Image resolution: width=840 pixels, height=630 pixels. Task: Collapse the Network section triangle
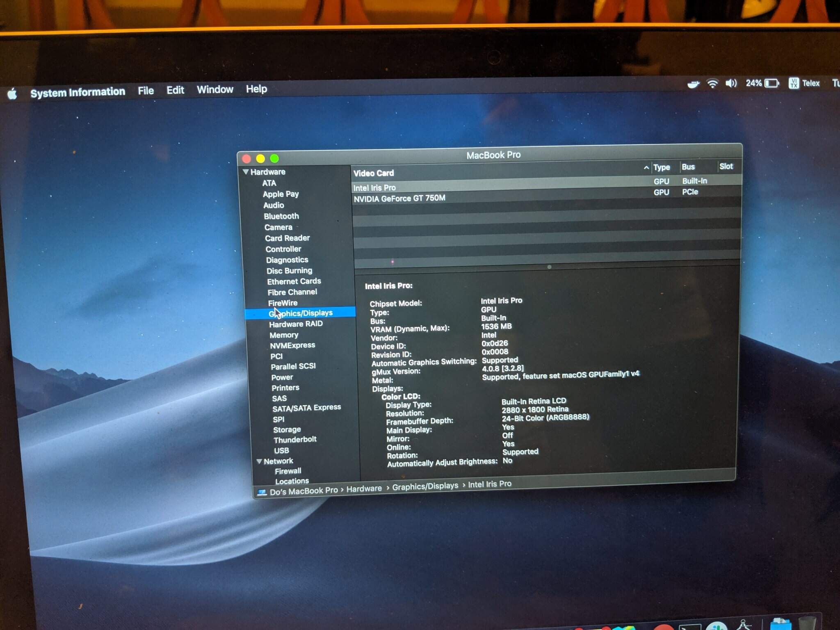pos(259,461)
